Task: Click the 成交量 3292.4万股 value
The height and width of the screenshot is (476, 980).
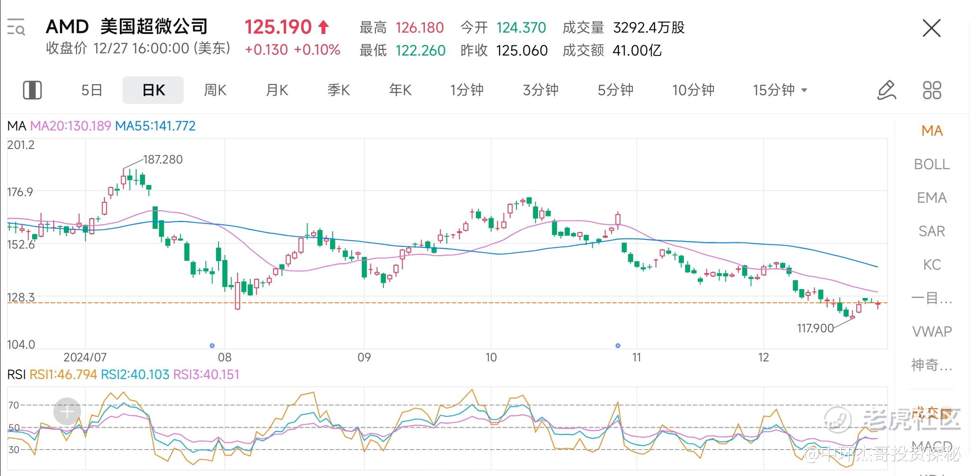Action: [x=649, y=28]
